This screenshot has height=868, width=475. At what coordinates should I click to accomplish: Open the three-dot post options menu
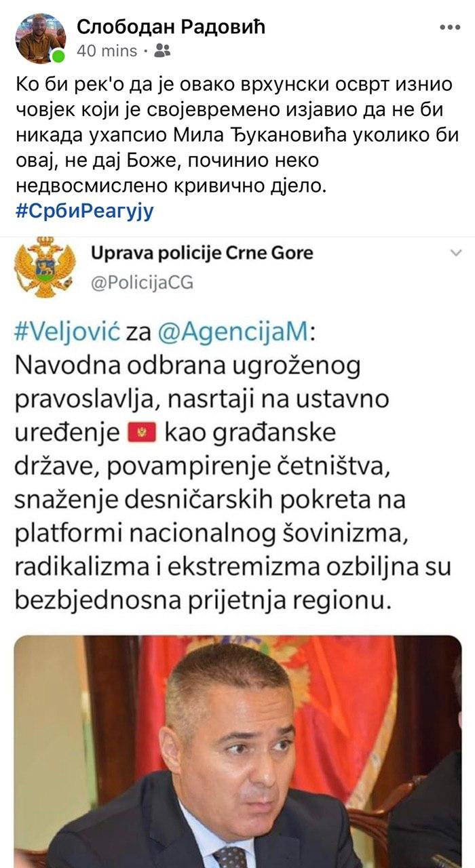point(450,28)
